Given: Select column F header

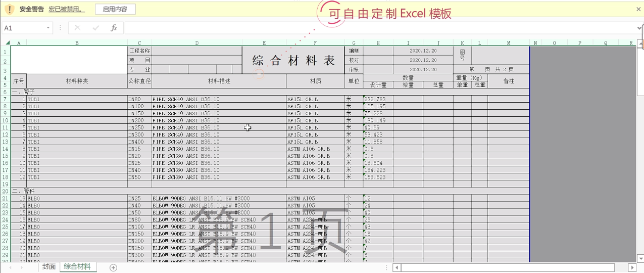Looking at the screenshot, I should [315, 43].
